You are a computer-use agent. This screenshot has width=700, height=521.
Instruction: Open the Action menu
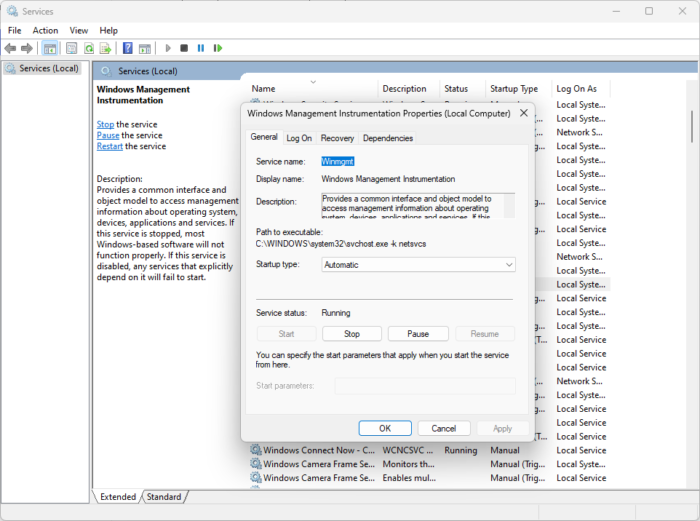pyautogui.click(x=45, y=30)
